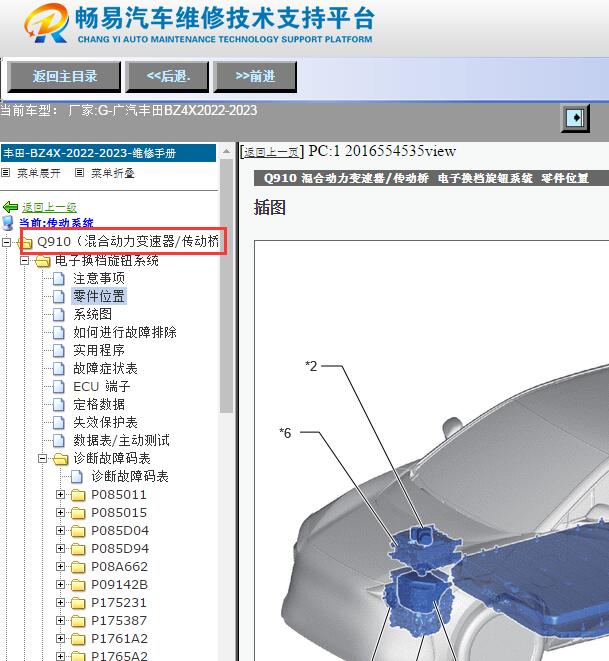Click the P09142B folder icon
Viewport: 609px width, 661px height.
[78, 585]
